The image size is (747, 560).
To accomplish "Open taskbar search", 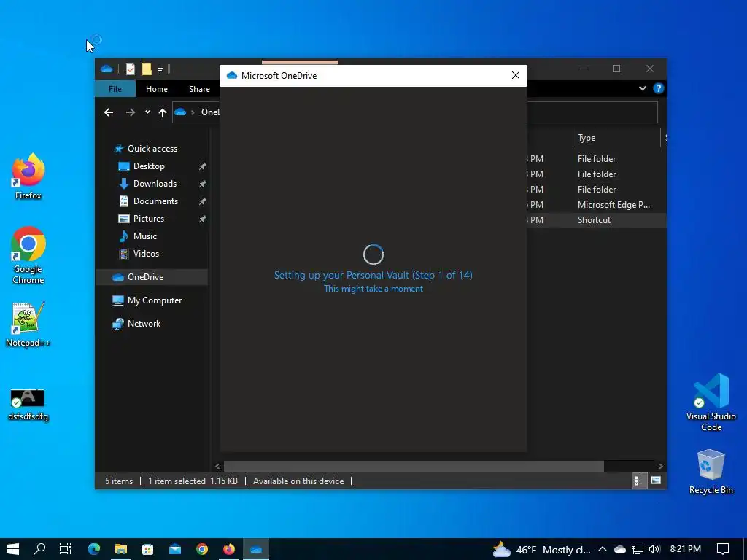I will 39,549.
